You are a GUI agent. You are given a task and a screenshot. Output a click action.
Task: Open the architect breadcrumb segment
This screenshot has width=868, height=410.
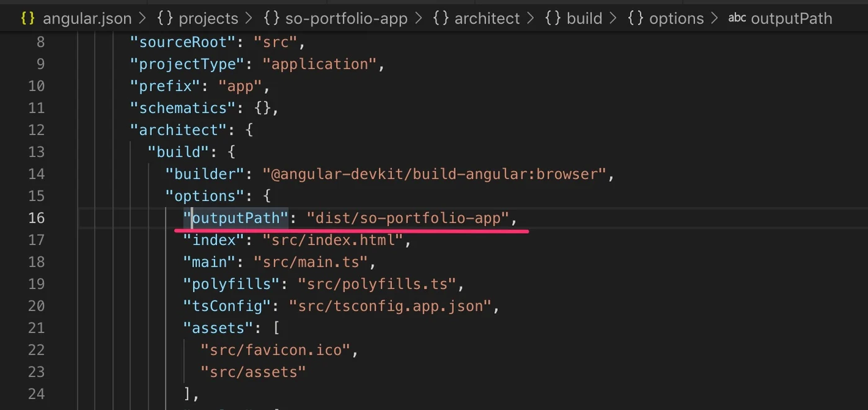pyautogui.click(x=486, y=19)
